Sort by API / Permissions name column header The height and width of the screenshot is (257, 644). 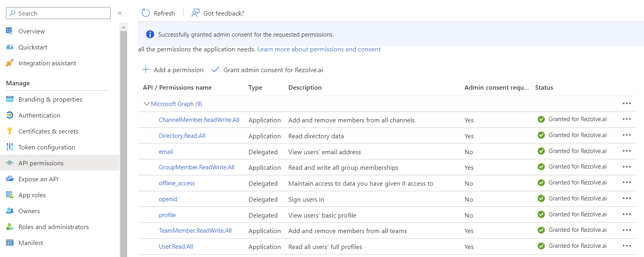tap(177, 87)
